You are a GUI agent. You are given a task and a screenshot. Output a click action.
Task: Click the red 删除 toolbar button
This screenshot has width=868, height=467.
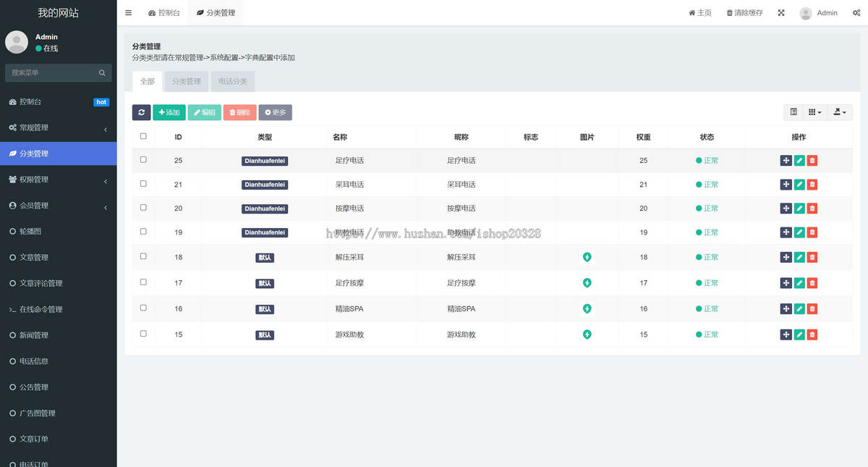coord(240,112)
